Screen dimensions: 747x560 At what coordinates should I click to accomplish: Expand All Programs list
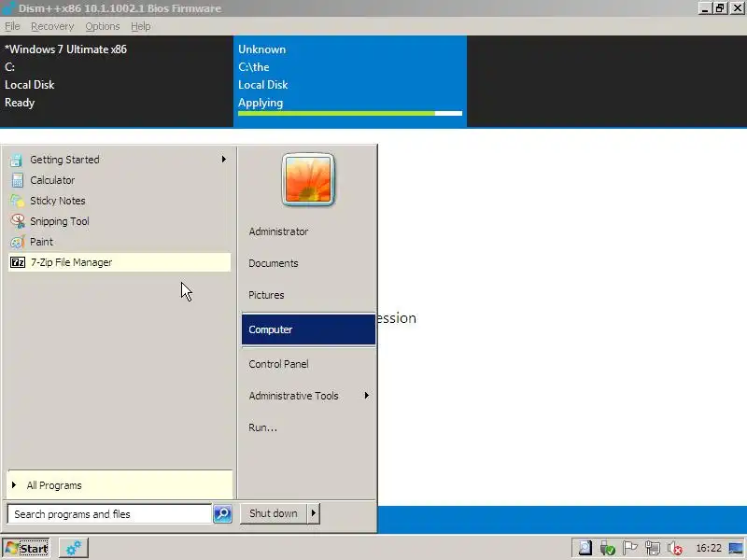coord(120,485)
